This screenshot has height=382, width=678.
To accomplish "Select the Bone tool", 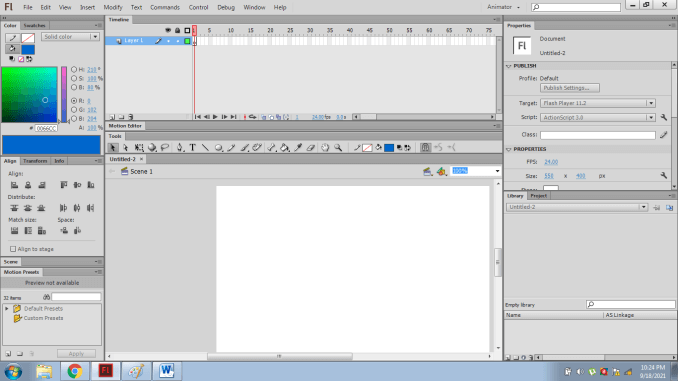I will point(272,148).
